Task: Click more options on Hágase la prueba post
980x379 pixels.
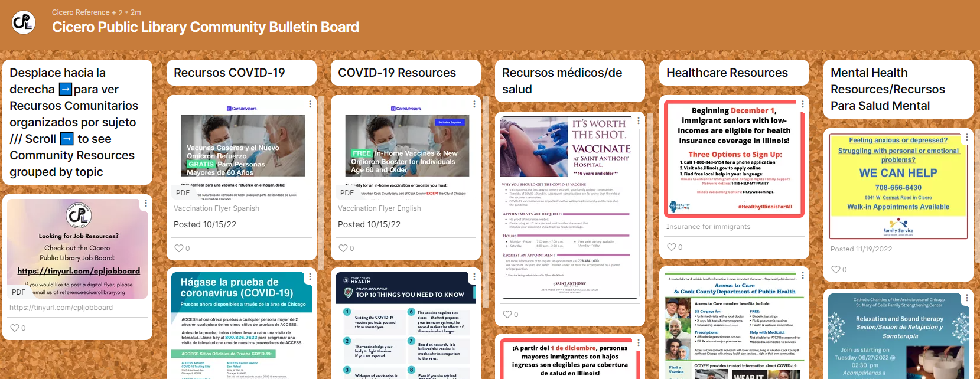Action: click(310, 276)
